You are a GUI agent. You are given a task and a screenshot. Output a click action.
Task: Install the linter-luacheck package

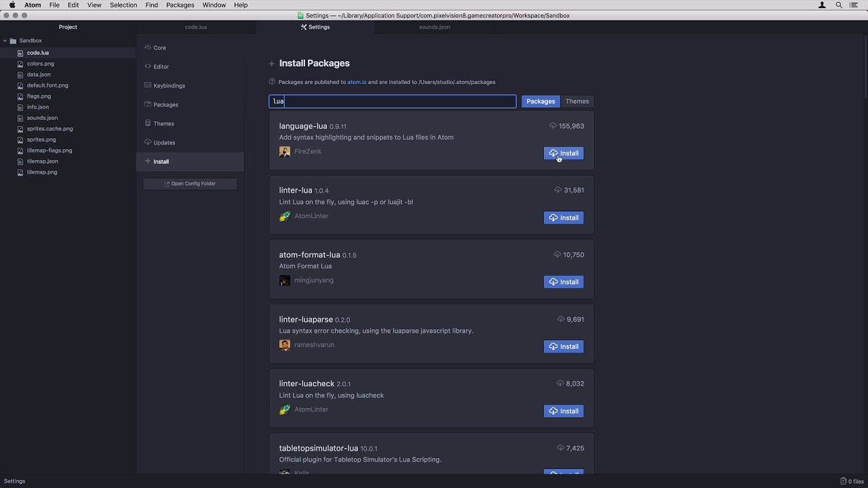(564, 411)
